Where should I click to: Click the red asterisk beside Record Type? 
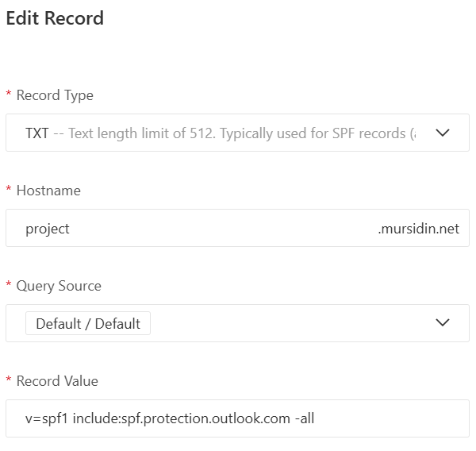click(9, 96)
